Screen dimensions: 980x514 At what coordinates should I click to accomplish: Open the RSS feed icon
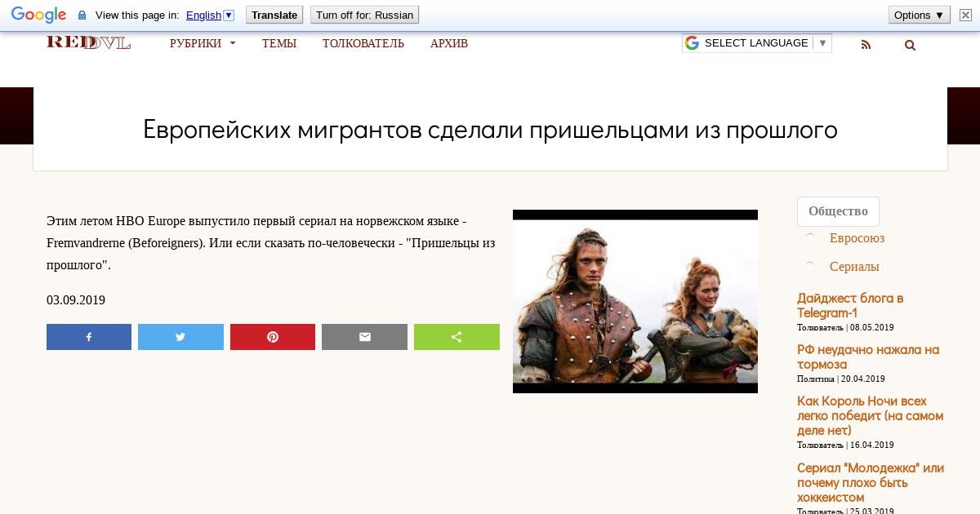[866, 45]
